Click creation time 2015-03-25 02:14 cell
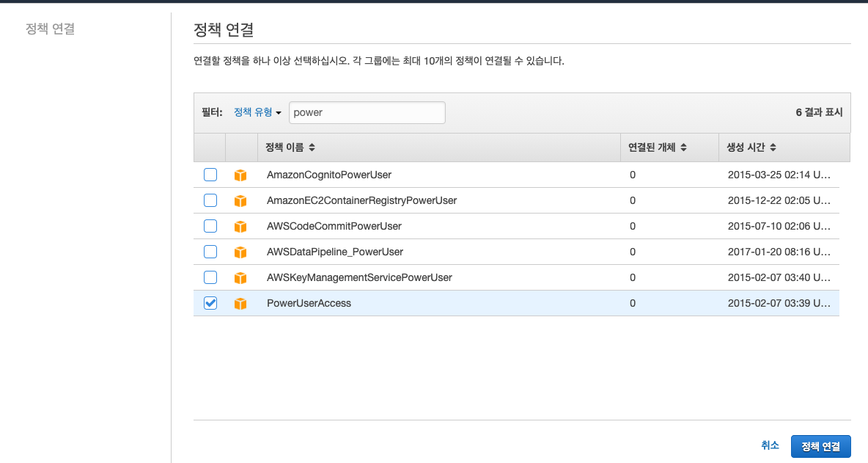This screenshot has width=868, height=463. coord(779,175)
